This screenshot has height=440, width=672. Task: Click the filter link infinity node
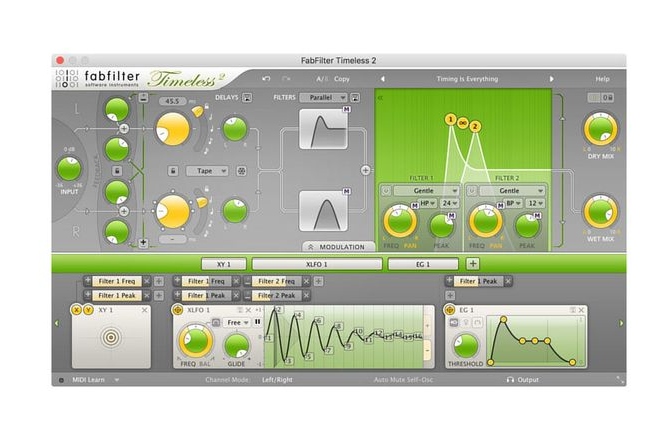462,123
